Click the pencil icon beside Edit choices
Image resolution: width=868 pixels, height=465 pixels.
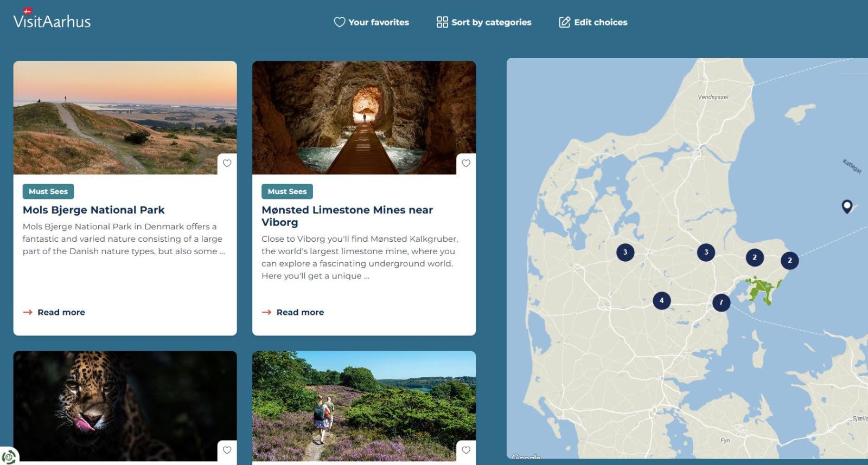point(565,22)
